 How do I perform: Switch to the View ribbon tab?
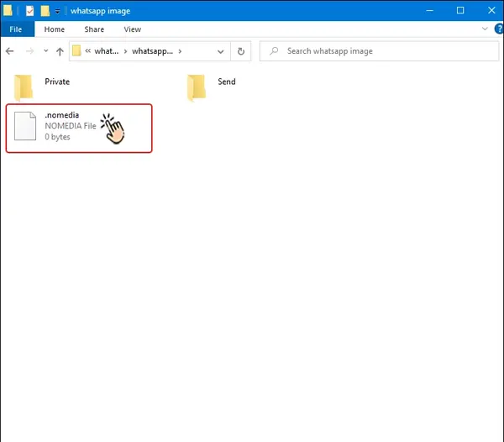click(133, 29)
